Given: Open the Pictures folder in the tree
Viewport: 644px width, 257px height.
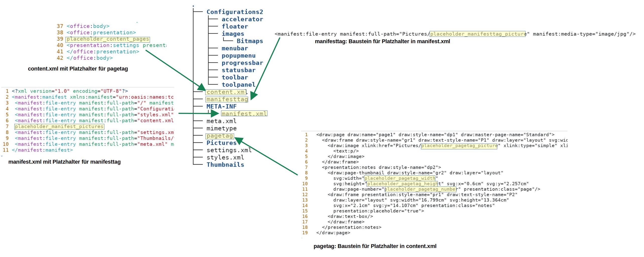Looking at the screenshot, I should (x=221, y=143).
